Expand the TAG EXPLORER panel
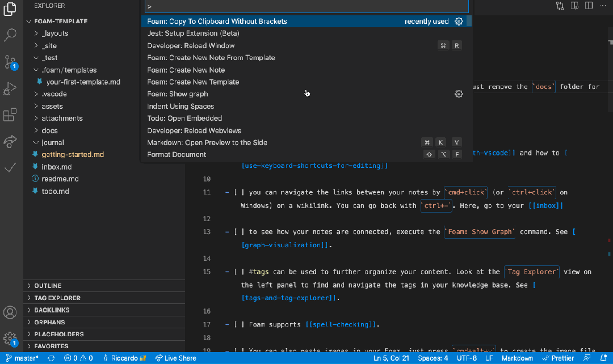Screen dimensions: 613x364 57,298
